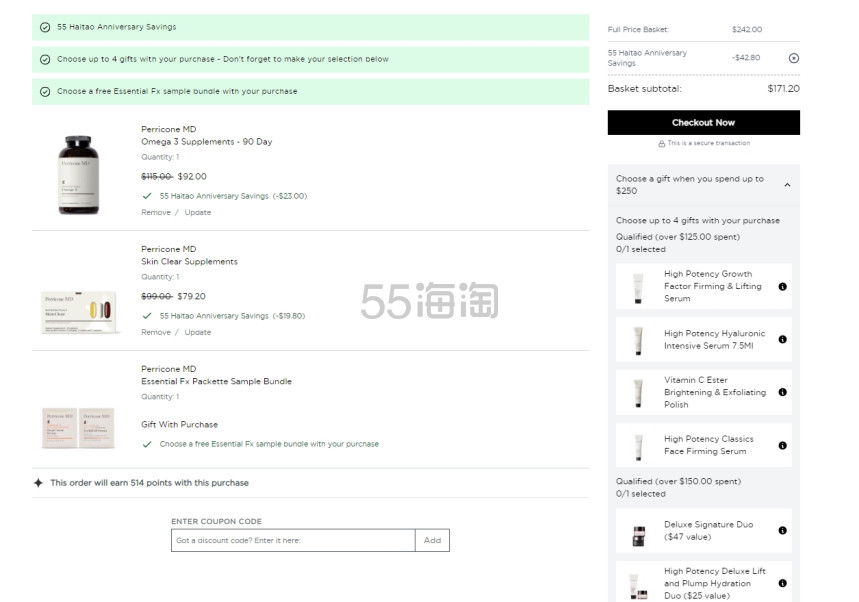Open the Omega 3 Supplements - 90 Day title

click(207, 142)
